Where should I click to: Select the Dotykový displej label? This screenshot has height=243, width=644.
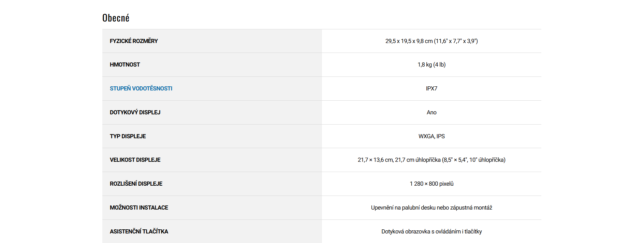(x=135, y=112)
